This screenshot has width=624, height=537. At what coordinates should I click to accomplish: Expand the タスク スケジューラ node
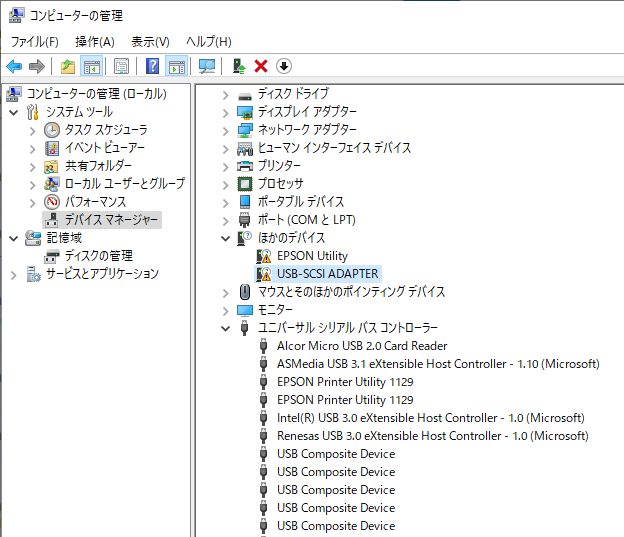pos(33,130)
